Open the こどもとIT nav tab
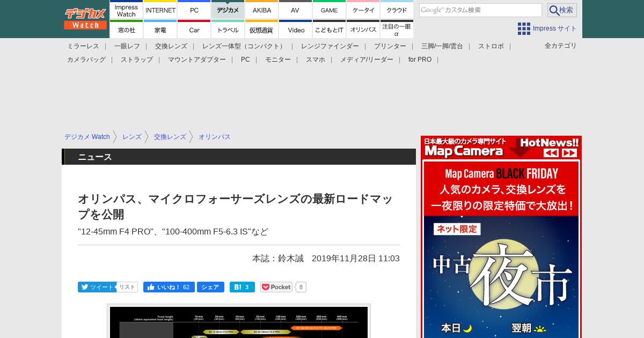 pyautogui.click(x=329, y=30)
